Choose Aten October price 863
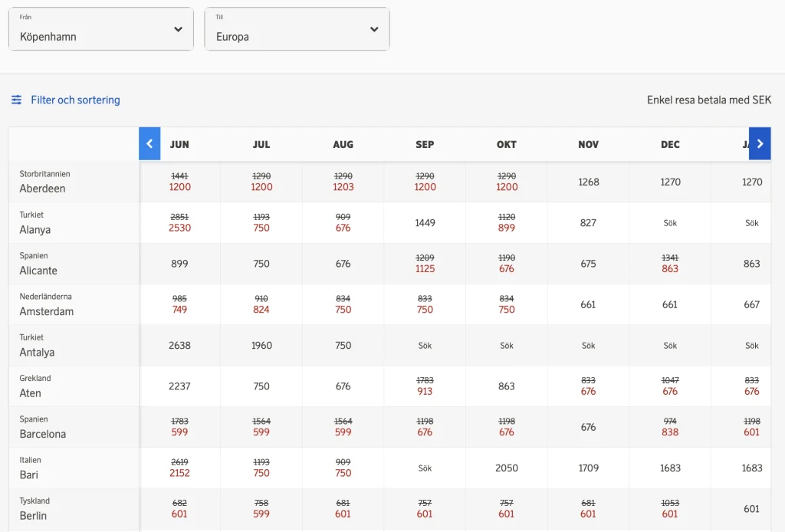Screen dimensions: 785x532 coord(506,386)
